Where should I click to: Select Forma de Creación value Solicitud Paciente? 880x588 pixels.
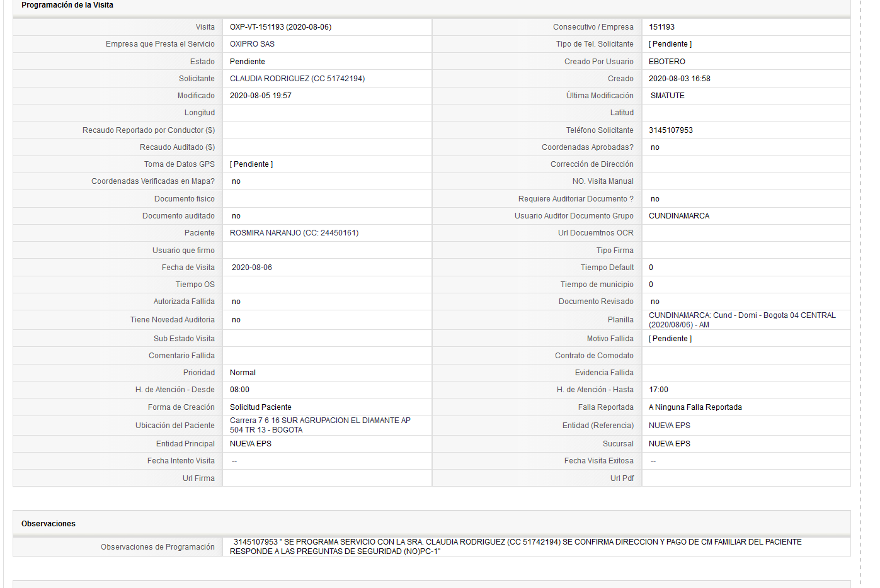click(x=261, y=407)
